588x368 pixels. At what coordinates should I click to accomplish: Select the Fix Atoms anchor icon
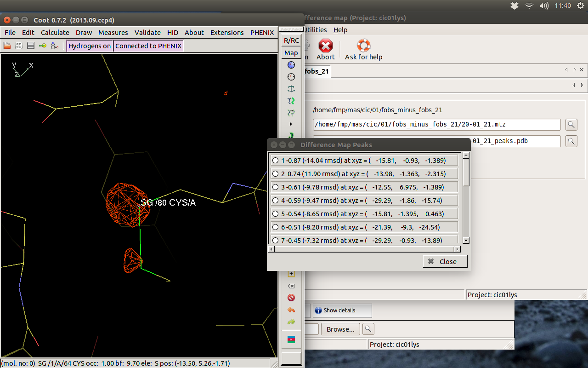point(291,89)
